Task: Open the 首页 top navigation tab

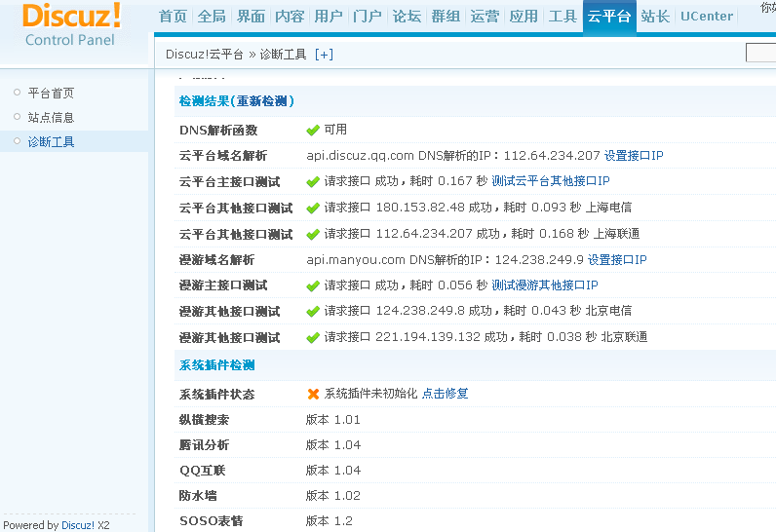Action: point(173,17)
